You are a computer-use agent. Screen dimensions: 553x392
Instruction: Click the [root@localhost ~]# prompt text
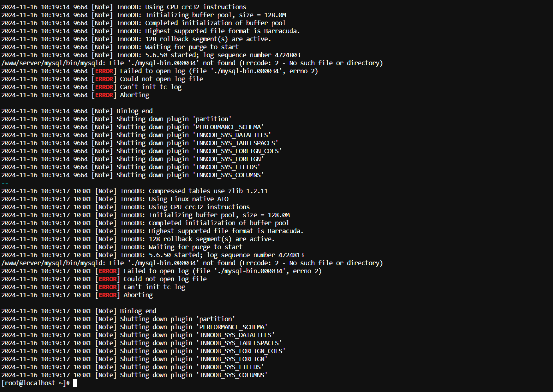click(36, 383)
